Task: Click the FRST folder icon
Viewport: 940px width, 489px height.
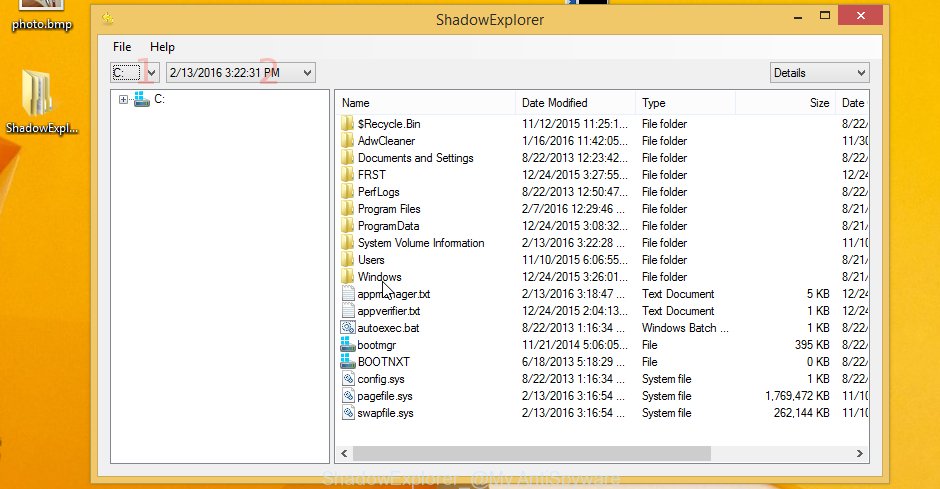Action: click(348, 175)
